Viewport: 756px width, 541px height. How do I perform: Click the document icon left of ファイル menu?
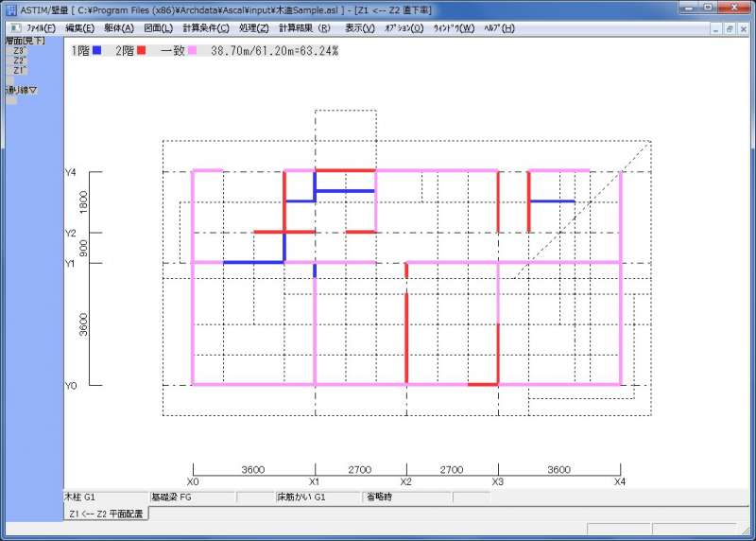click(x=14, y=28)
